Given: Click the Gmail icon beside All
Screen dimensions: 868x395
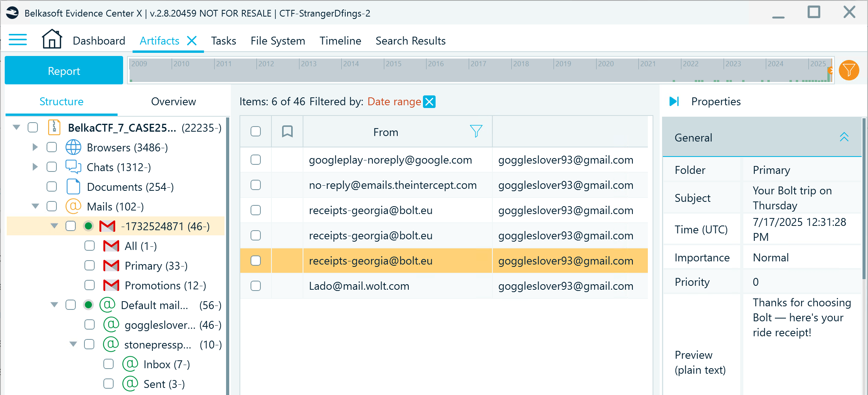Looking at the screenshot, I should tap(111, 246).
